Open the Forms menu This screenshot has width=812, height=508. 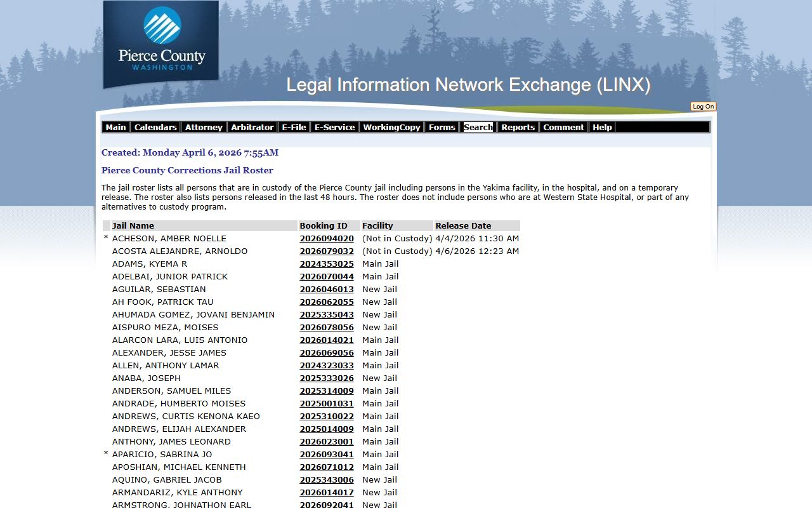(x=442, y=127)
